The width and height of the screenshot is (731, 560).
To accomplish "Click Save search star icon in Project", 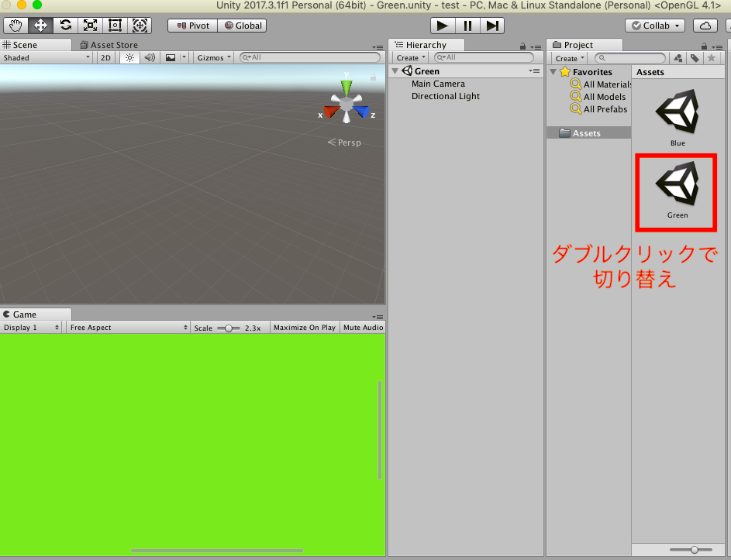I will (x=712, y=58).
